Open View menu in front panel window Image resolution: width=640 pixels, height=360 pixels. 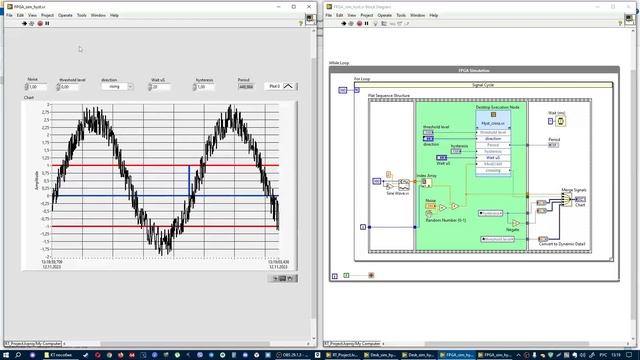(x=32, y=15)
